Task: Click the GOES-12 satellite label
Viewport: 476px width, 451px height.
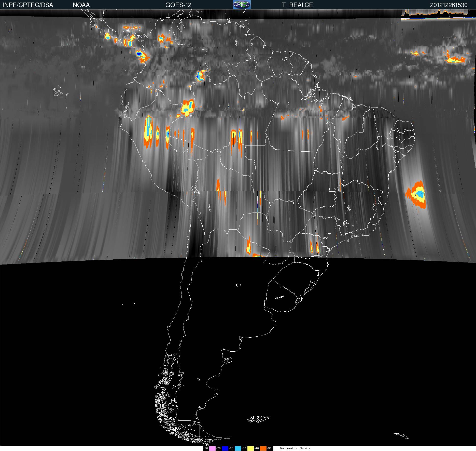Action: click(178, 5)
